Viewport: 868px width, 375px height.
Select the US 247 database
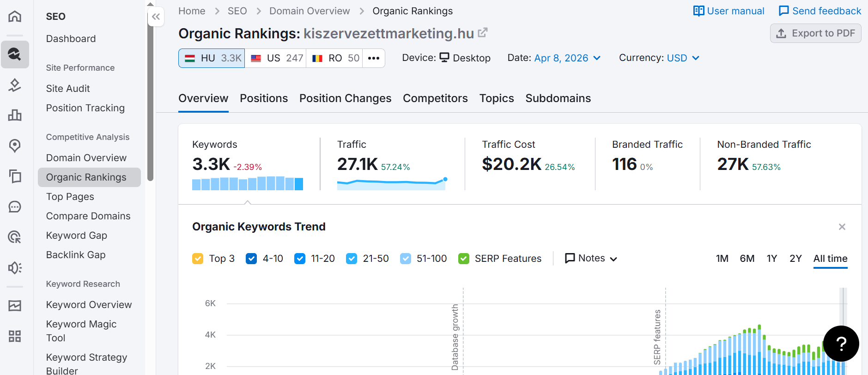point(275,58)
